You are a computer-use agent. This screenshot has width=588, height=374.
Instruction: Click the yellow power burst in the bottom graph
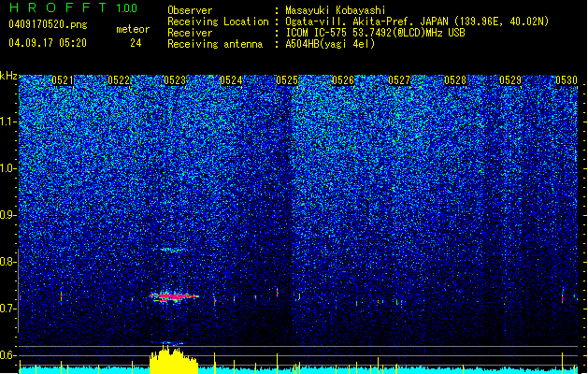pos(173,360)
